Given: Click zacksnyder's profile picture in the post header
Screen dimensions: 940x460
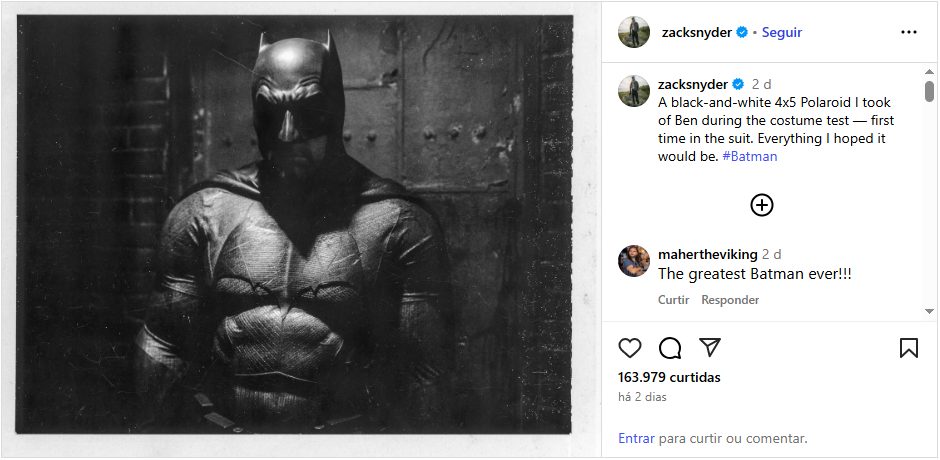Looking at the screenshot, I should click(x=635, y=32).
